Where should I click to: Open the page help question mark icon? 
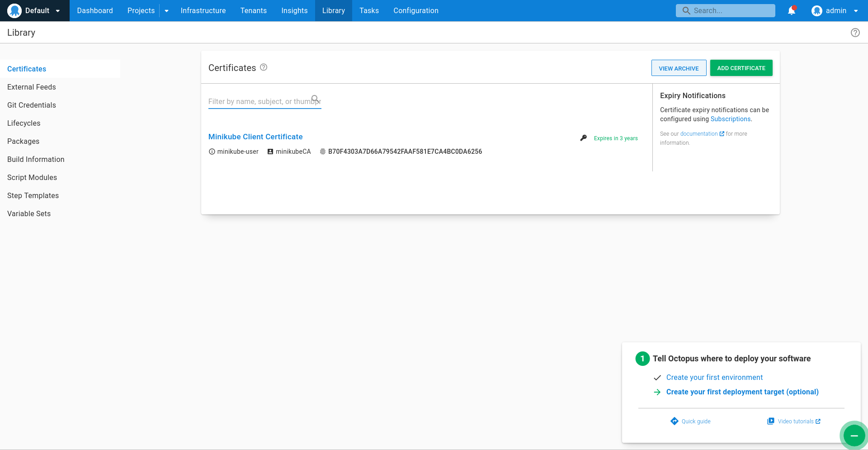[855, 33]
